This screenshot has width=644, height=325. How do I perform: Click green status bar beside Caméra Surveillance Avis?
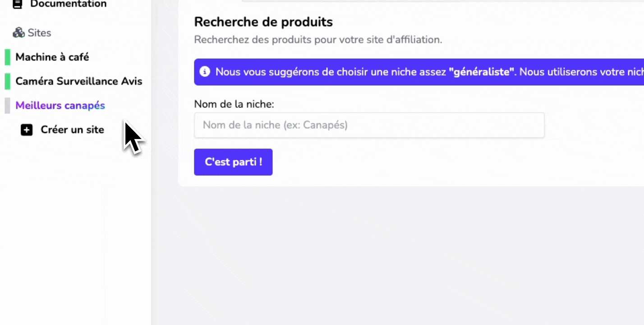click(x=7, y=81)
